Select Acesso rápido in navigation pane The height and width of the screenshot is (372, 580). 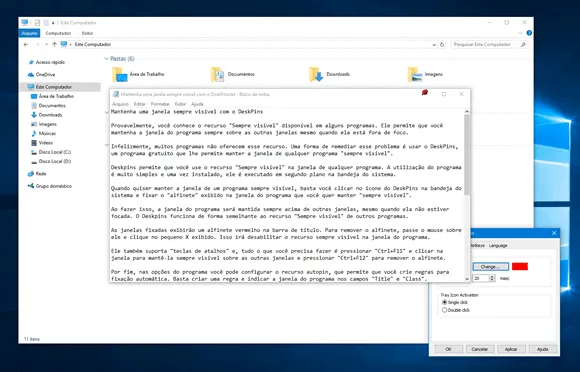50,62
